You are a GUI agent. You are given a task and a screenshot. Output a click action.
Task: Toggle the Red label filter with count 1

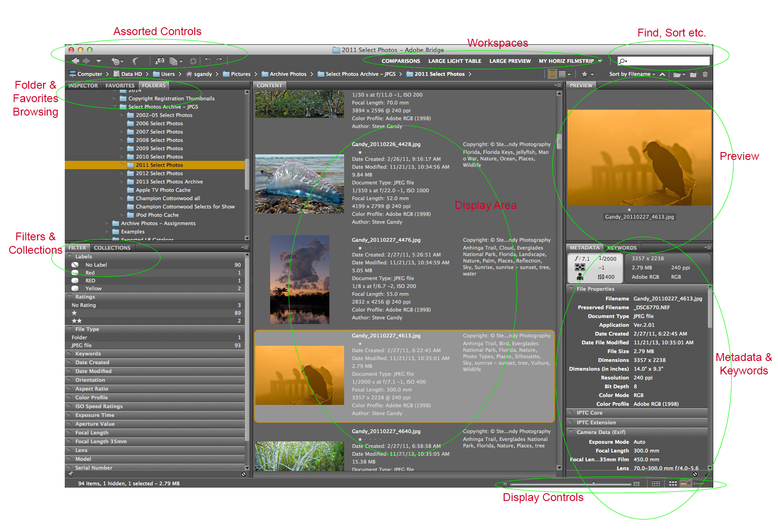(x=154, y=273)
